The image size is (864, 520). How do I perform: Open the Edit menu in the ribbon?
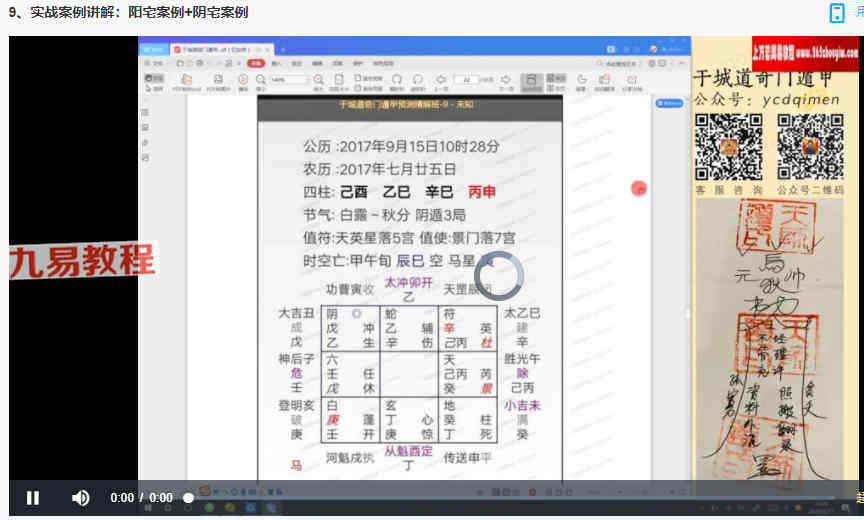point(317,63)
